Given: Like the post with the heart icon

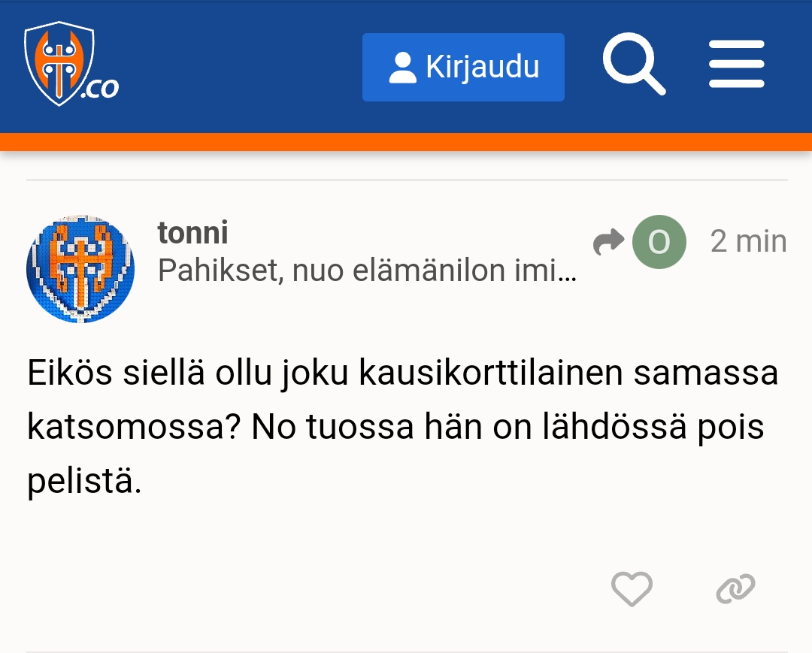Looking at the screenshot, I should (x=632, y=588).
